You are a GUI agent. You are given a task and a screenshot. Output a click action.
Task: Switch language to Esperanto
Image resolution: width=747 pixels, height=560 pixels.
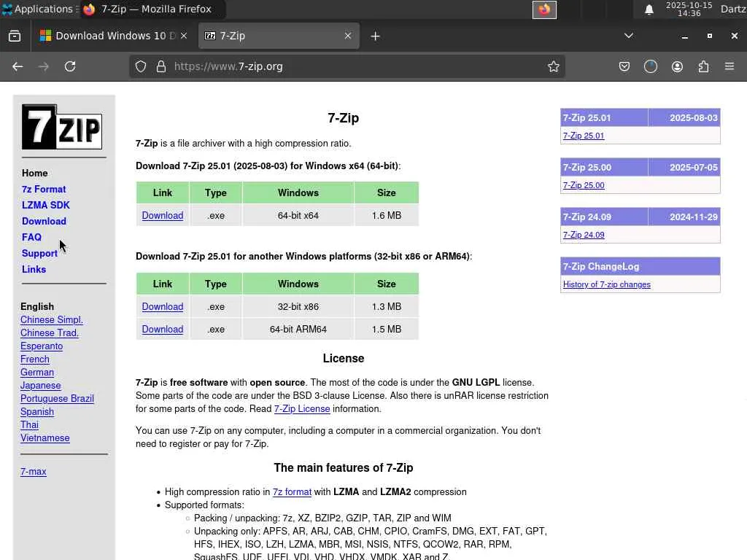42,346
